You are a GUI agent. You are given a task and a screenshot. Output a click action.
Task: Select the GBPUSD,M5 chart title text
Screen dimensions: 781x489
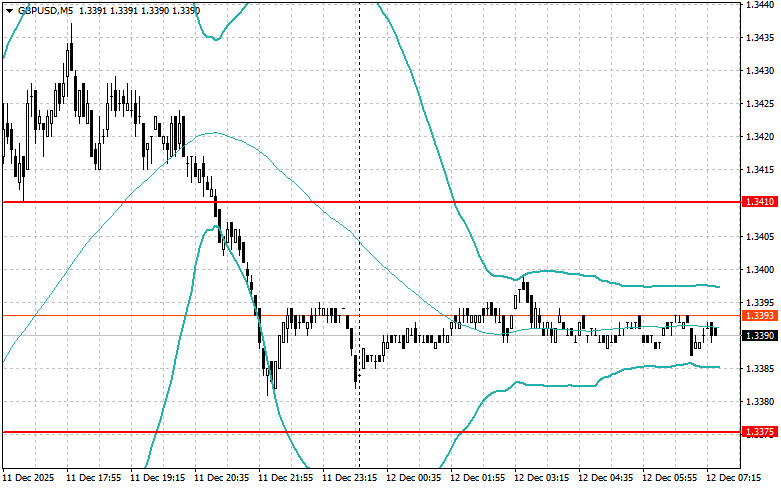pyautogui.click(x=45, y=11)
